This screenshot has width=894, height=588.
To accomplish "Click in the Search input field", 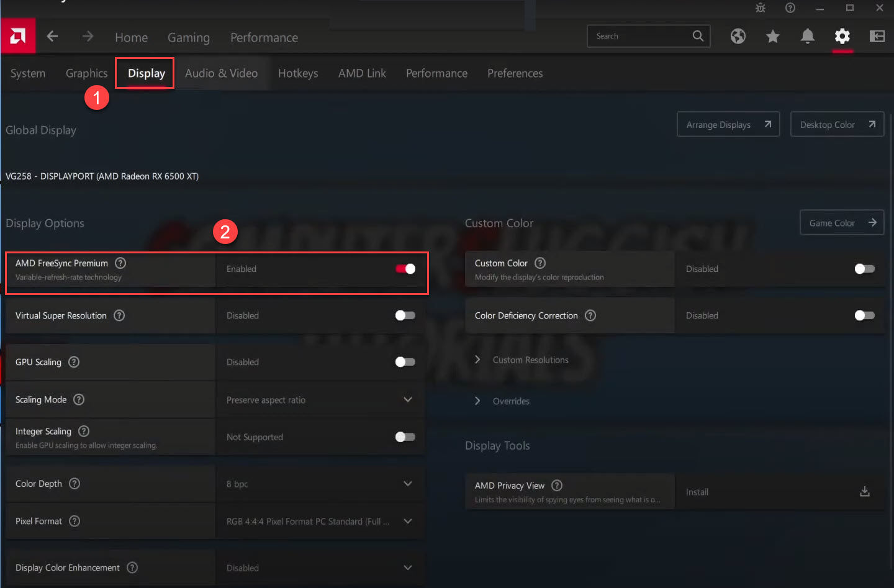I will tap(639, 36).
